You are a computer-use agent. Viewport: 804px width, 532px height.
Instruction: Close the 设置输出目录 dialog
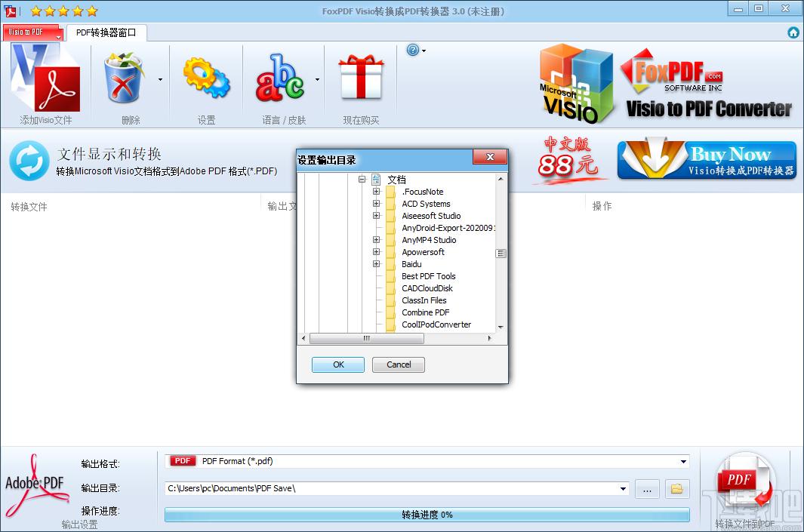point(490,157)
